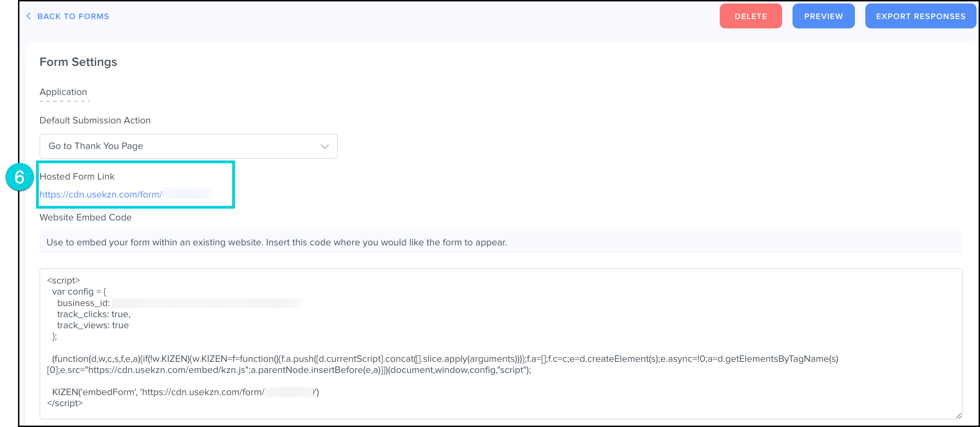Click the Website Embed Code label
Screen dimensions: 980x427
tap(86, 217)
